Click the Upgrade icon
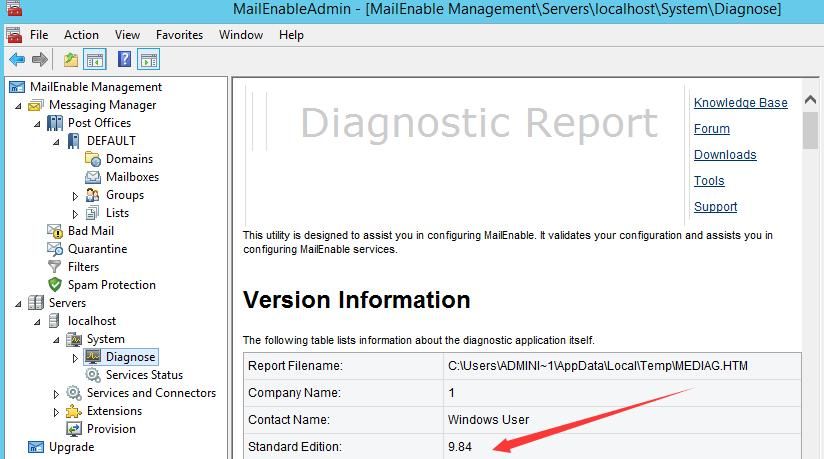824x459 pixels. [x=36, y=447]
